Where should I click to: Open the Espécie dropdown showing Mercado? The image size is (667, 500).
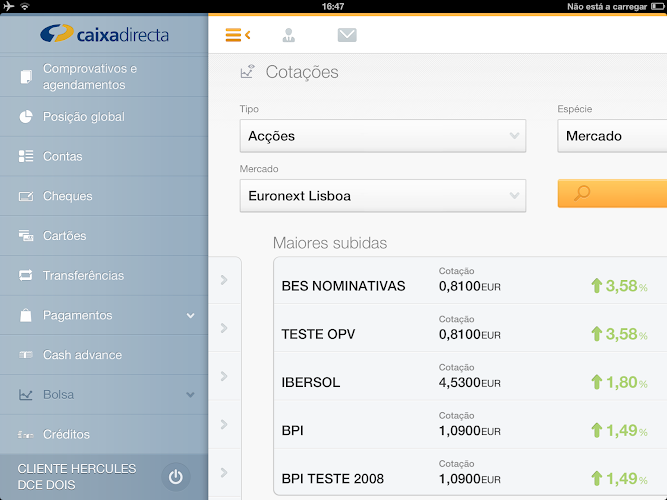click(x=612, y=136)
